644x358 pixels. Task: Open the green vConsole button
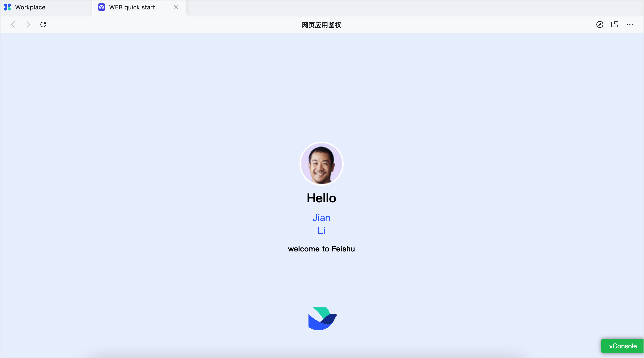[x=622, y=346]
